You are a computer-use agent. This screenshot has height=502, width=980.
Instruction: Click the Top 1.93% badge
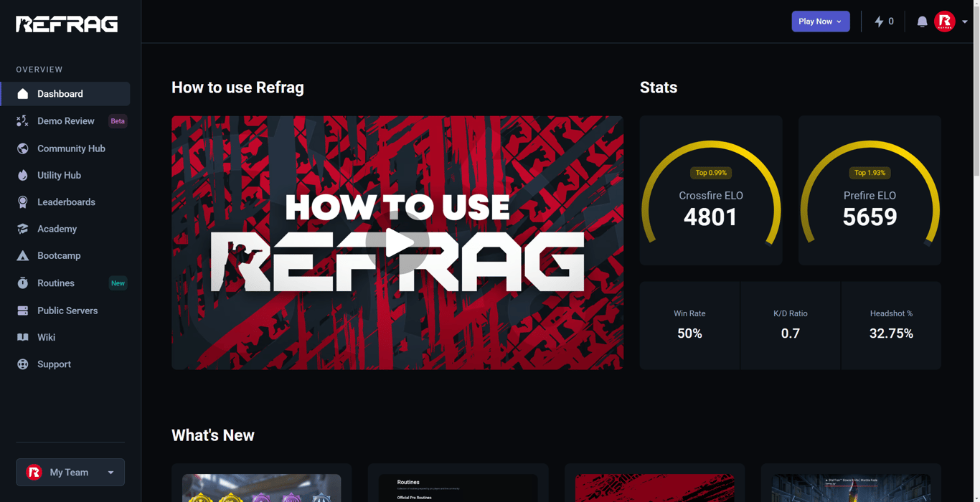click(870, 173)
